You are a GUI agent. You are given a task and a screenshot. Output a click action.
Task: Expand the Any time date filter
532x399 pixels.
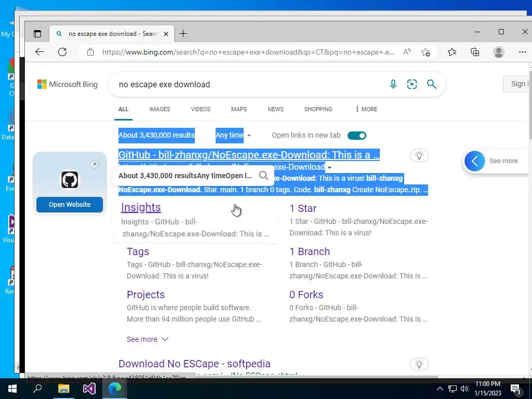[233, 136]
